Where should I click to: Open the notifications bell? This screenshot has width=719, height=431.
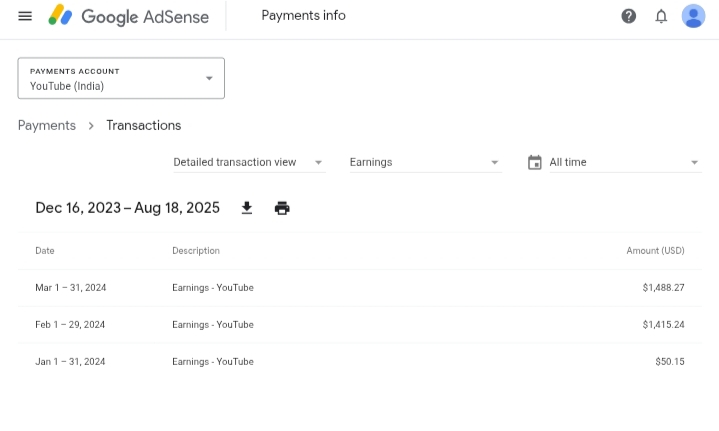661,16
